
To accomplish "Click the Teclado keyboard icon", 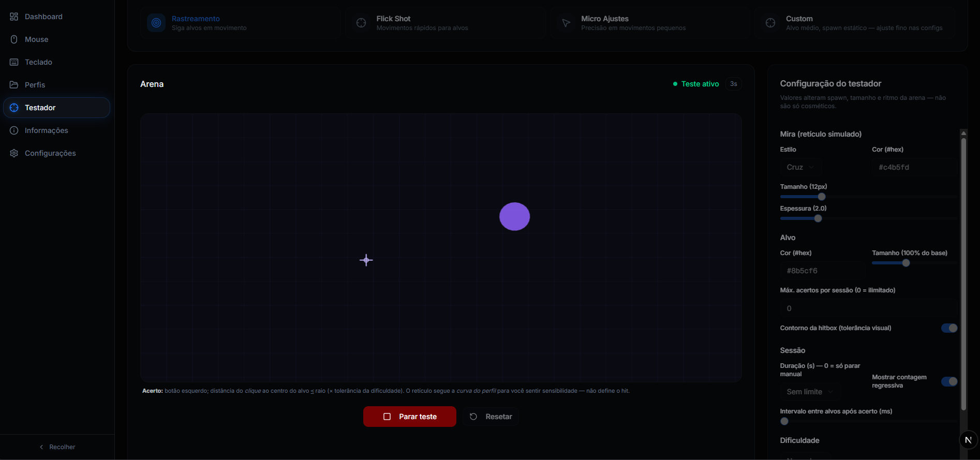I will (14, 62).
